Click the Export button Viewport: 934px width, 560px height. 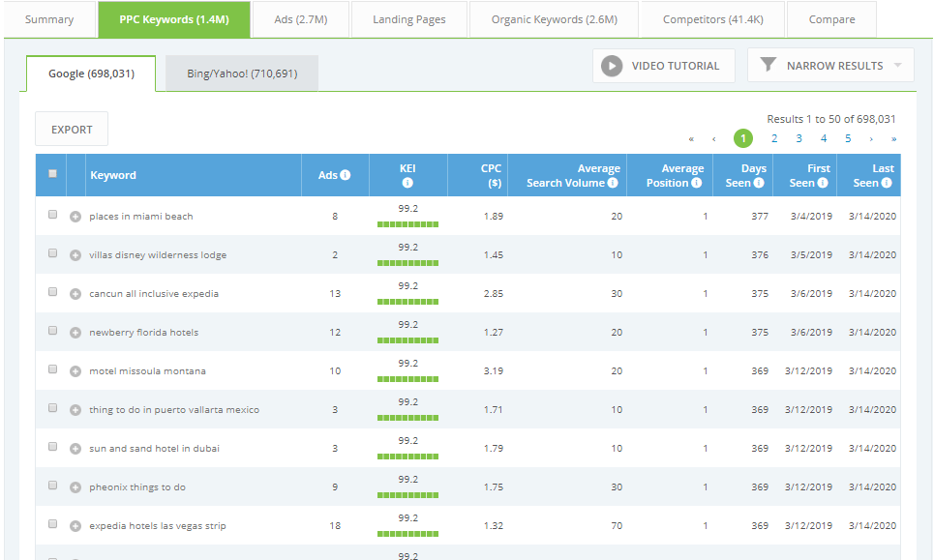(72, 130)
